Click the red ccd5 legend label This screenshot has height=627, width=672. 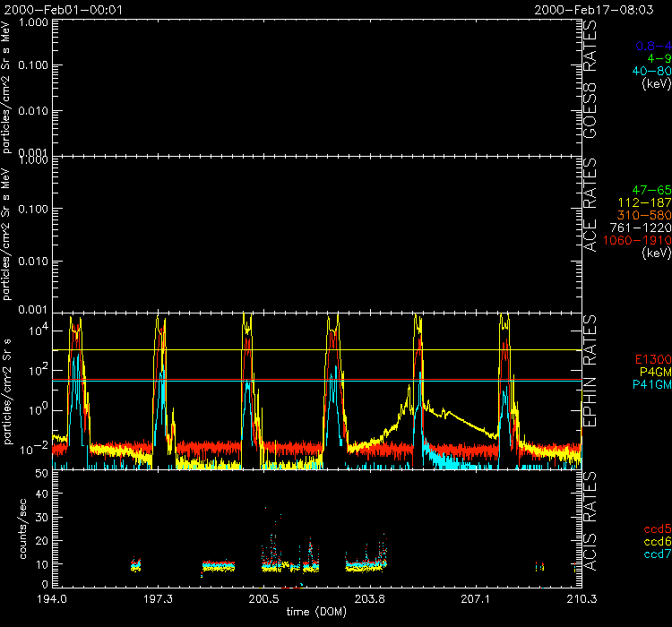657,529
